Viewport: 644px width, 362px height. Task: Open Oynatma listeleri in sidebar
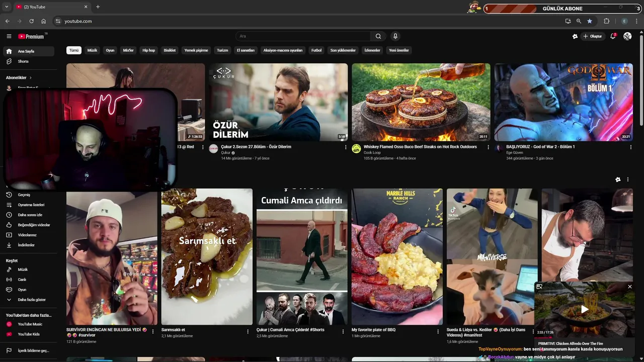coord(29,205)
